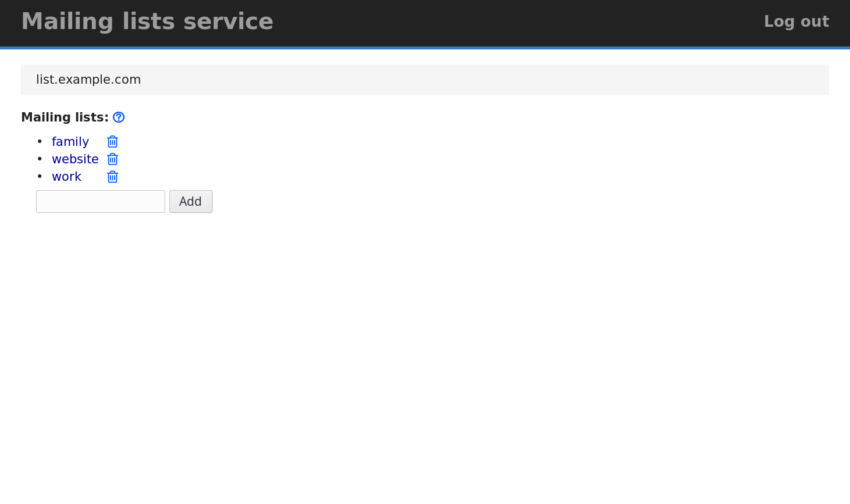Screen dimensions: 850x504
Task: Click the bullet point before family
Action: click(x=40, y=142)
